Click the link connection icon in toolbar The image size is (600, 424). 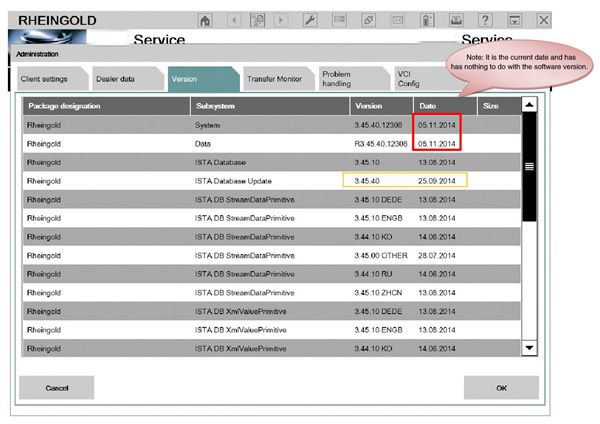pyautogui.click(x=367, y=19)
